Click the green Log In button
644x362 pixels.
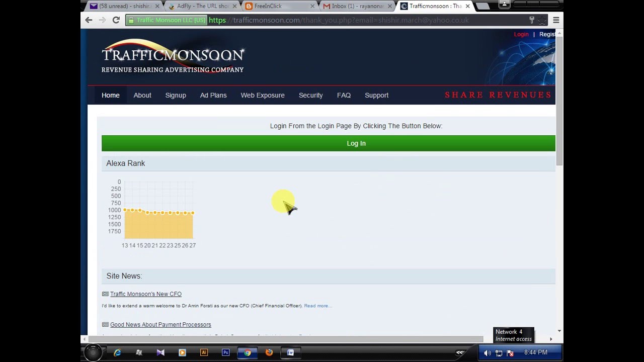tap(329, 143)
